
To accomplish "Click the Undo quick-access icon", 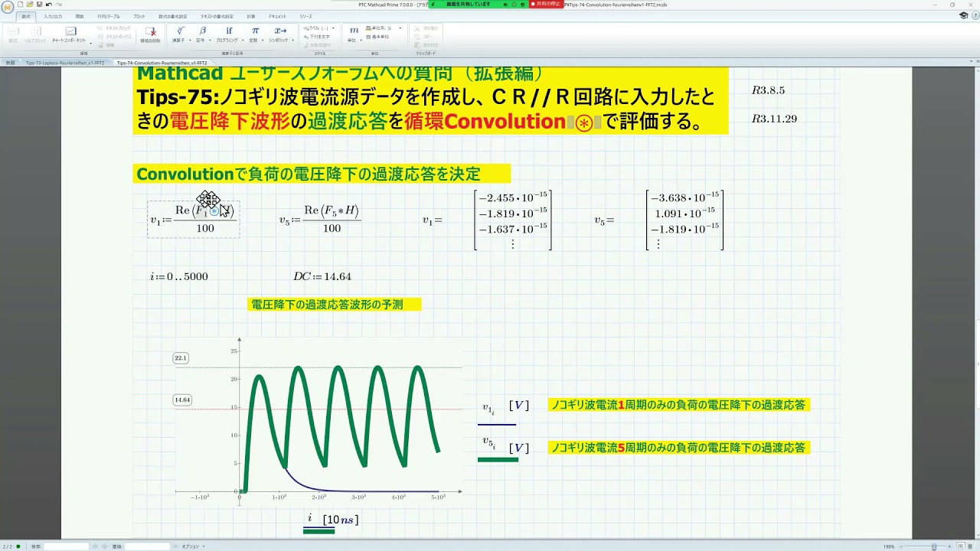I will tap(48, 5).
